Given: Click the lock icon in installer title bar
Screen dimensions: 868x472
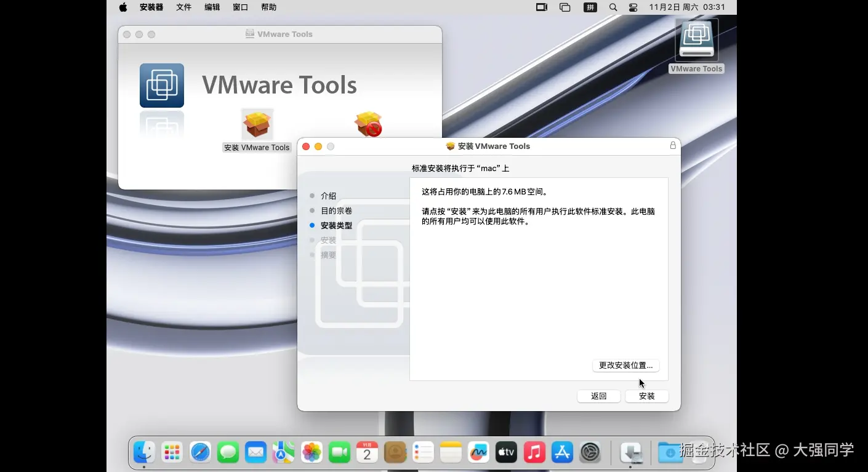Looking at the screenshot, I should [673, 146].
